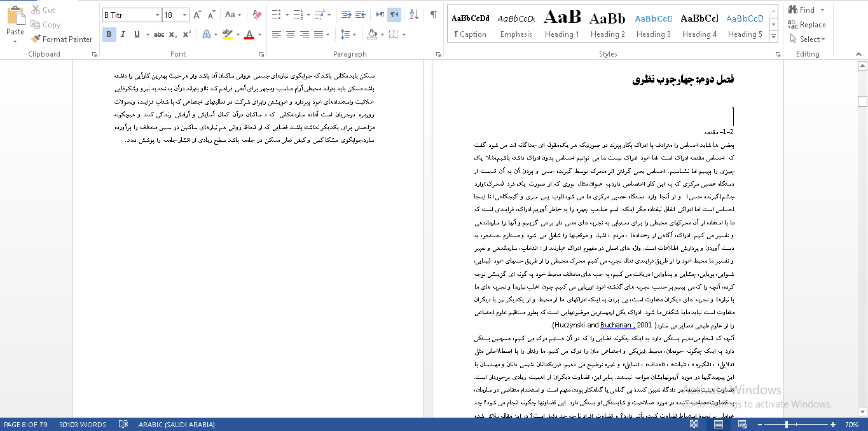
Task: Change the Arabic (Saudi Arabia) language
Action: (177, 425)
